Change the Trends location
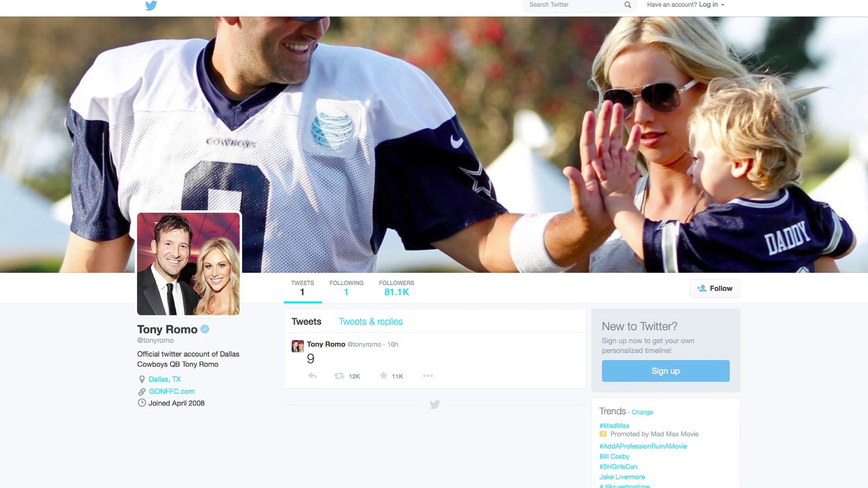Viewport: 868px width, 488px height. [642, 412]
